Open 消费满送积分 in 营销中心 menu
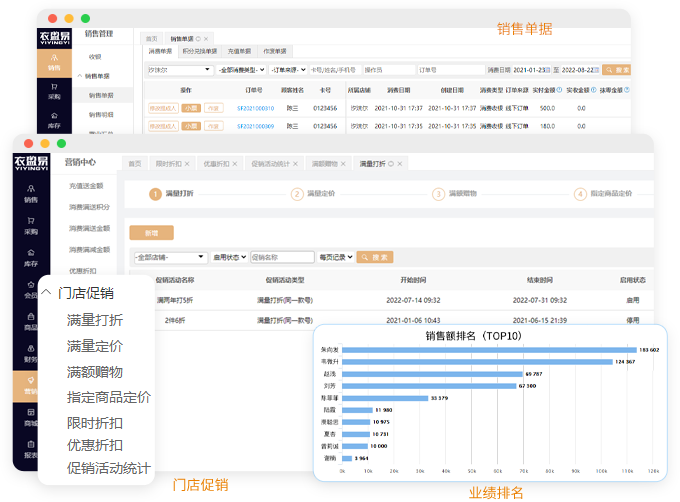 (x=89, y=207)
